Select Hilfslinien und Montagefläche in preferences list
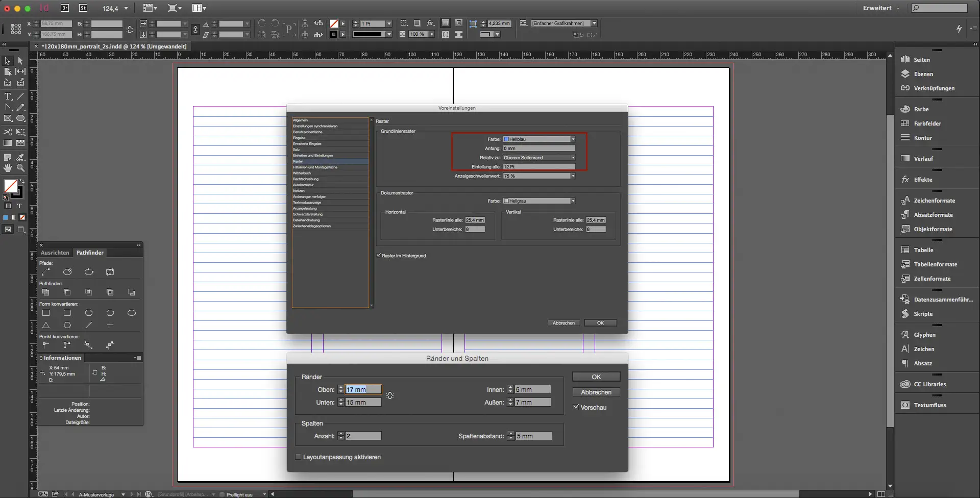 315,167
